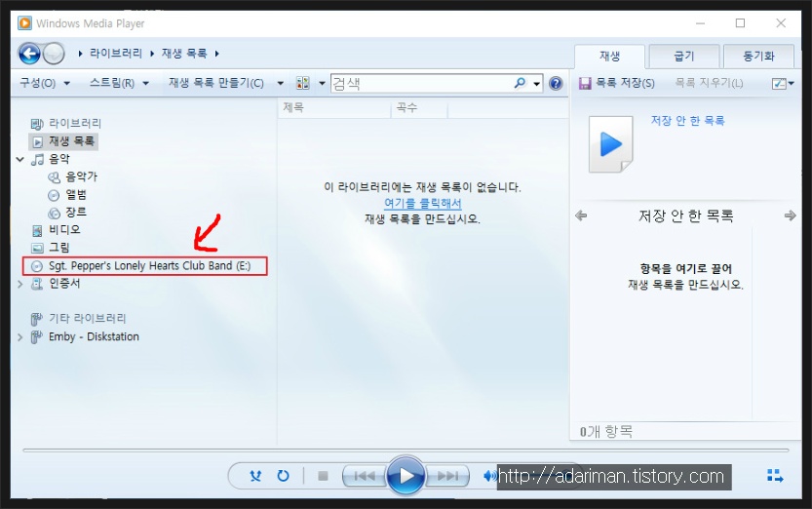Select 음악 in the navigation tree
This screenshot has width=812, height=509.
point(59,159)
